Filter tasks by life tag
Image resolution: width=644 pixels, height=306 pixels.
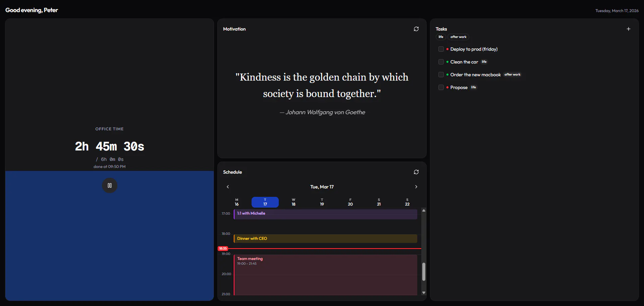(x=441, y=37)
